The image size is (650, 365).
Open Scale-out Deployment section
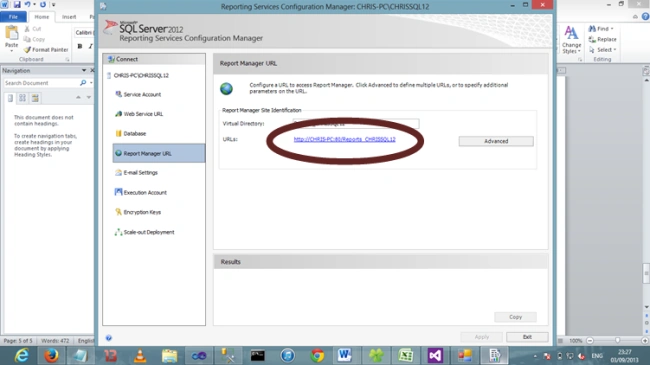pyautogui.click(x=144, y=232)
